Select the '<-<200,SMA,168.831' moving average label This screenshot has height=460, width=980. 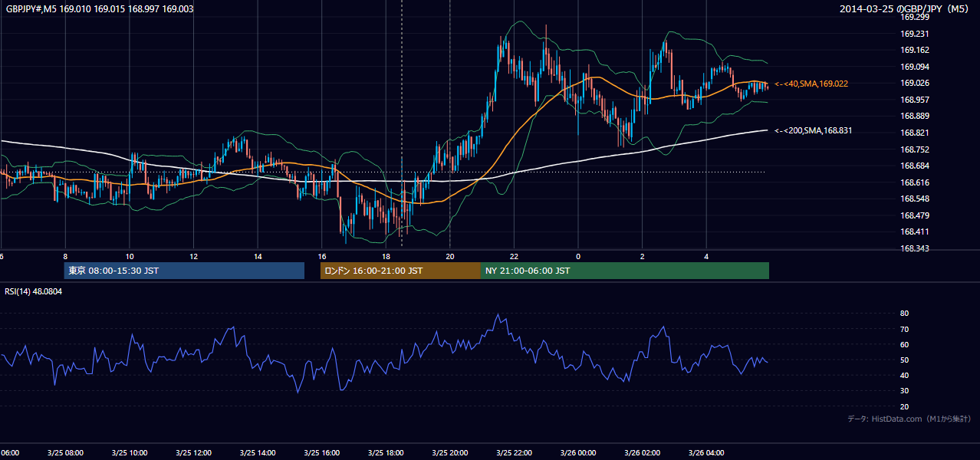[814, 130]
